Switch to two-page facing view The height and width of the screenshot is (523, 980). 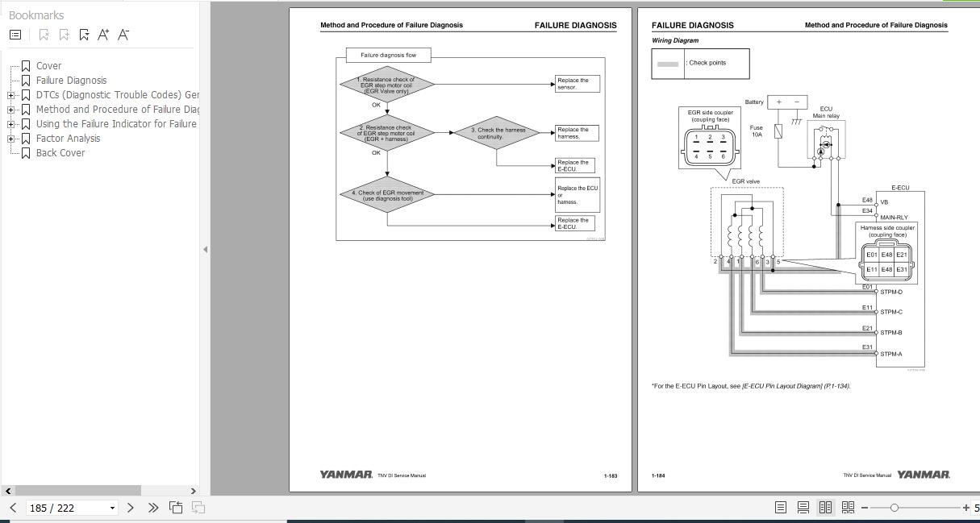[825, 507]
